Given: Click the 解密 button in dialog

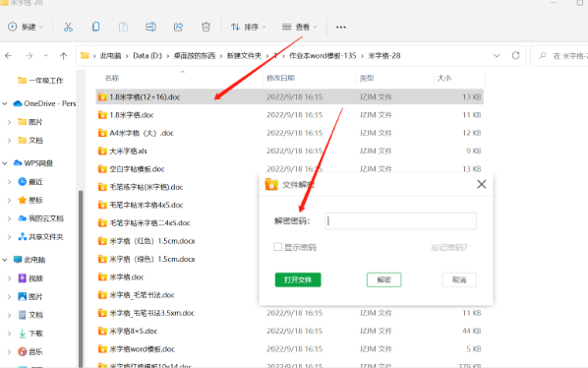Looking at the screenshot, I should coord(384,279).
